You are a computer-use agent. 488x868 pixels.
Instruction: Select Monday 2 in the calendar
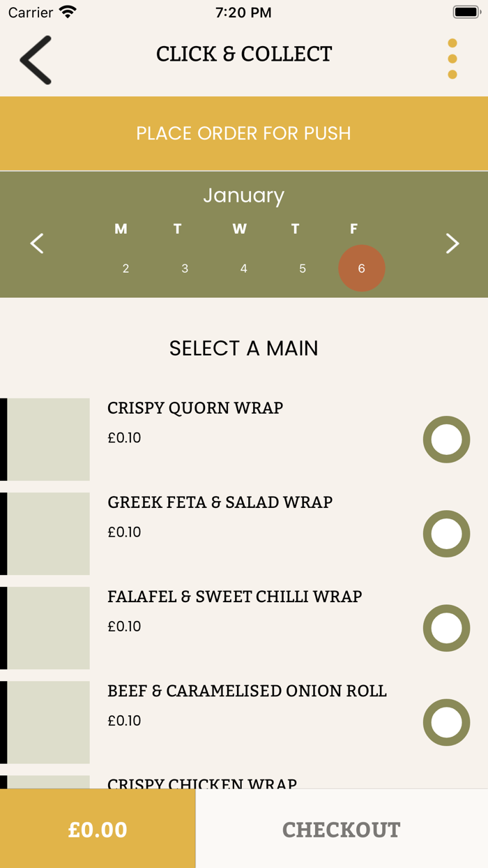point(125,269)
